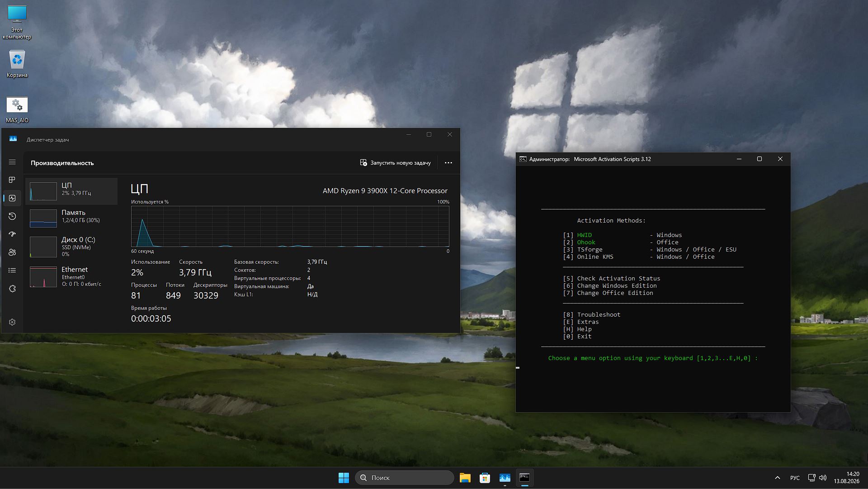
Task: Click 'Виртуальная машина:' label
Action: coord(261,286)
